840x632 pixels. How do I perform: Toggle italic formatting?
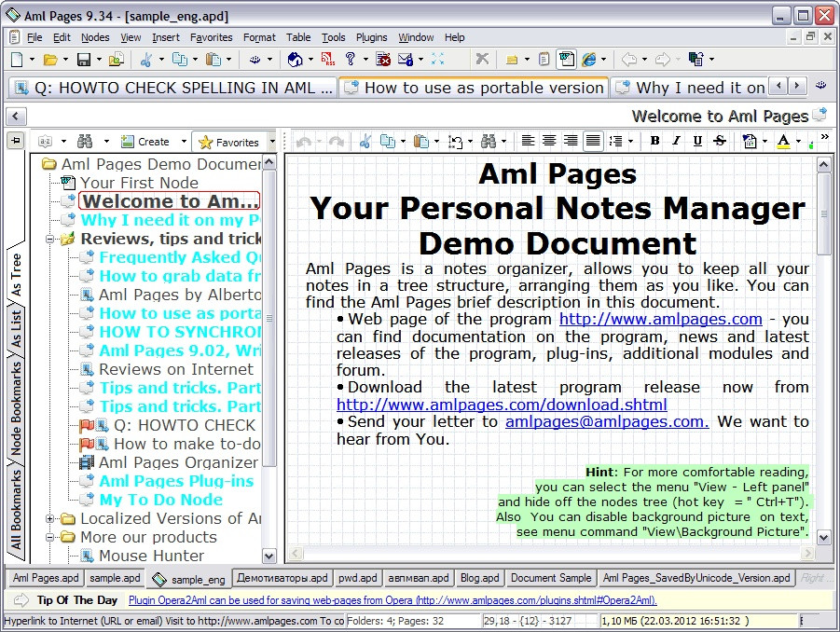click(x=677, y=141)
